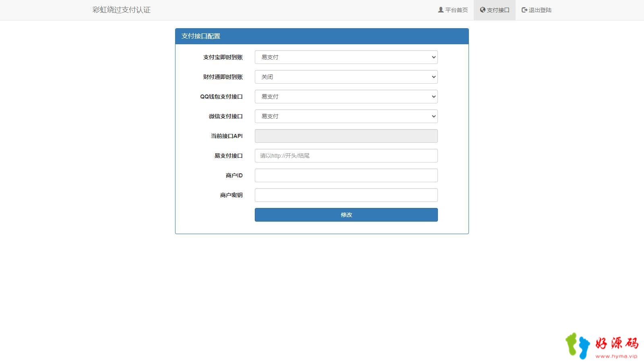Screen dimensions: 644x362
Task: Click the 当前接口API label
Action: tap(227, 136)
